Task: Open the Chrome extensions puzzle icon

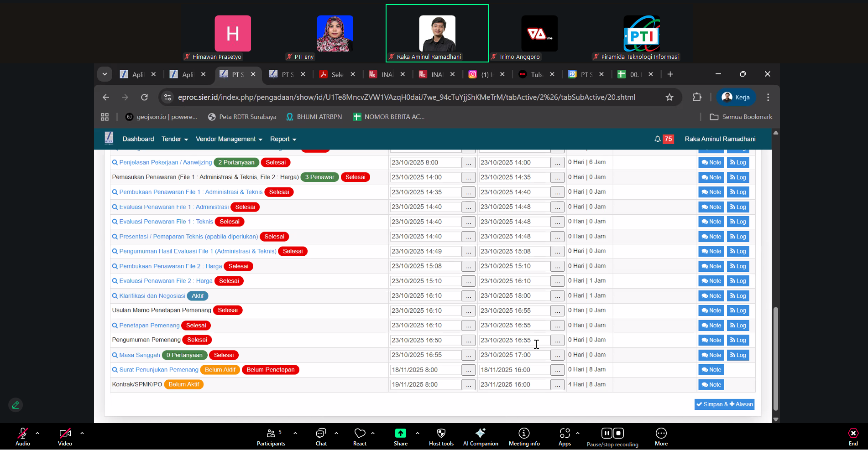Action: tap(696, 97)
